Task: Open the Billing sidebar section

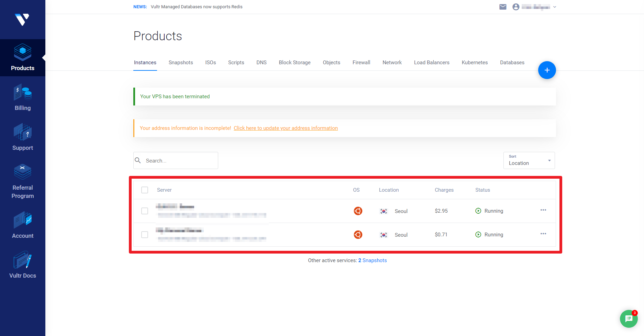Action: (x=23, y=98)
